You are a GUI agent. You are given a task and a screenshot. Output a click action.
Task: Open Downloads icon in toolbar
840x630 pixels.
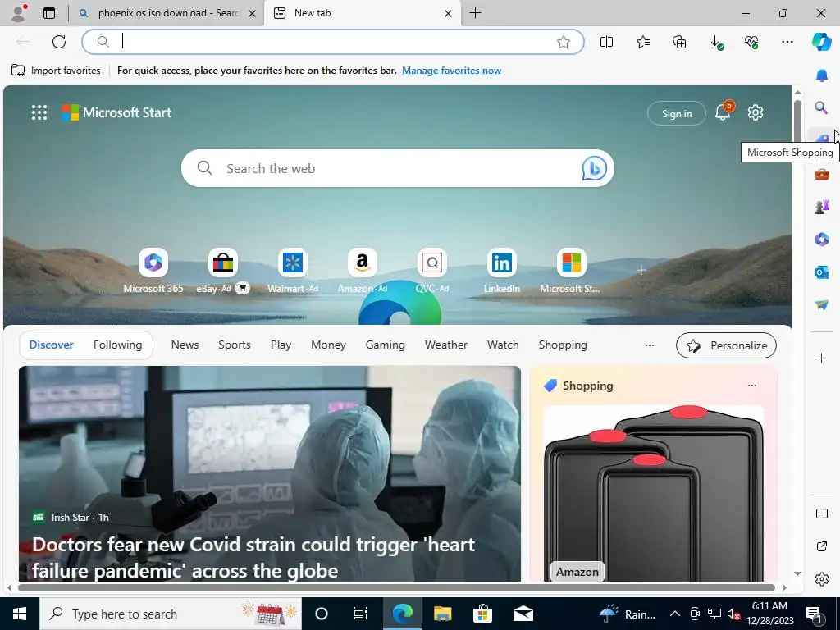[x=715, y=42]
